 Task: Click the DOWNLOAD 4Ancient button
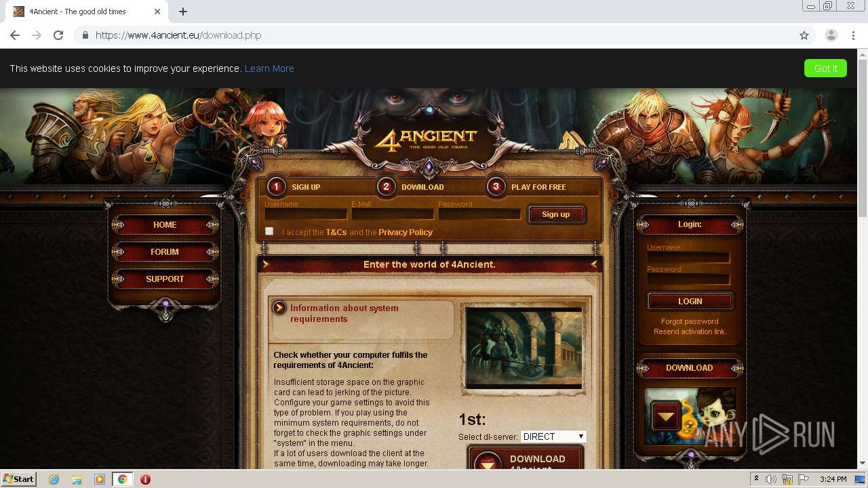[x=526, y=458]
